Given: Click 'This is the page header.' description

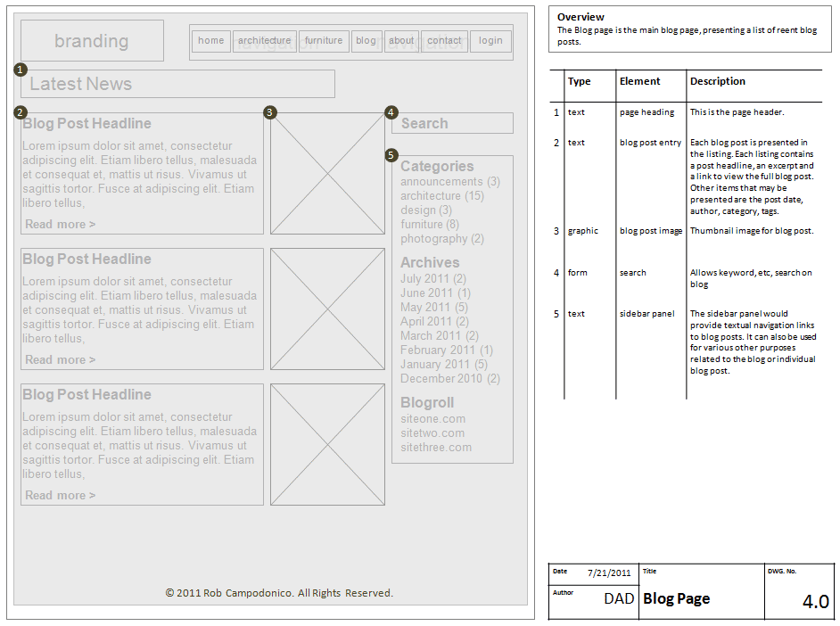Looking at the screenshot, I should 737,112.
